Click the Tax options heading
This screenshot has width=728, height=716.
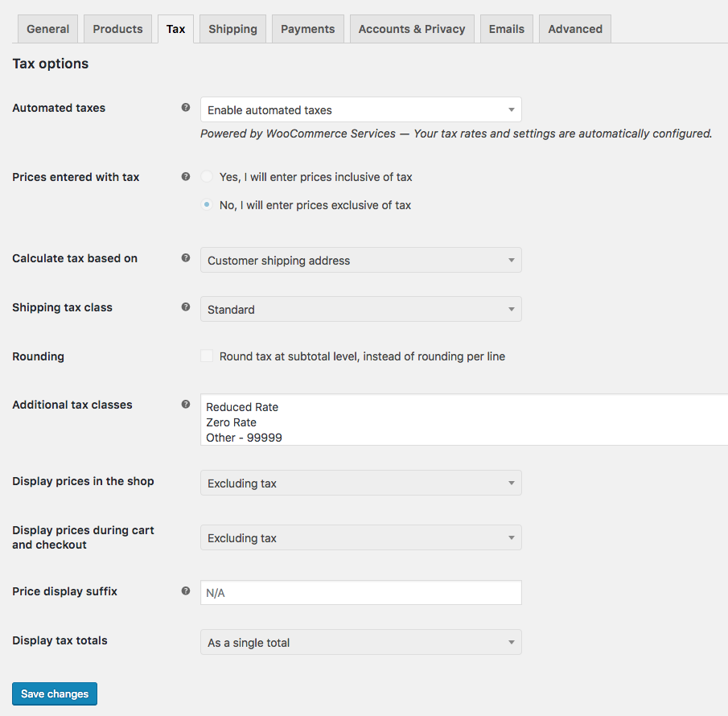pos(50,64)
